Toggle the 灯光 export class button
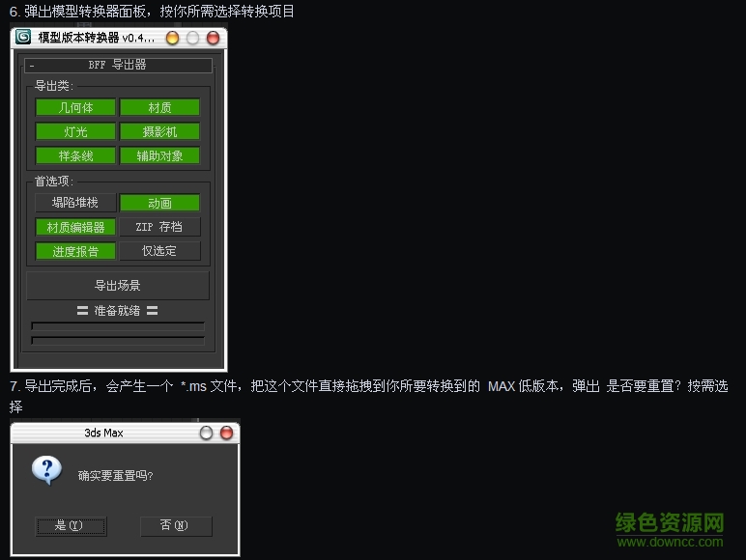This screenshot has width=746, height=560. click(75, 131)
